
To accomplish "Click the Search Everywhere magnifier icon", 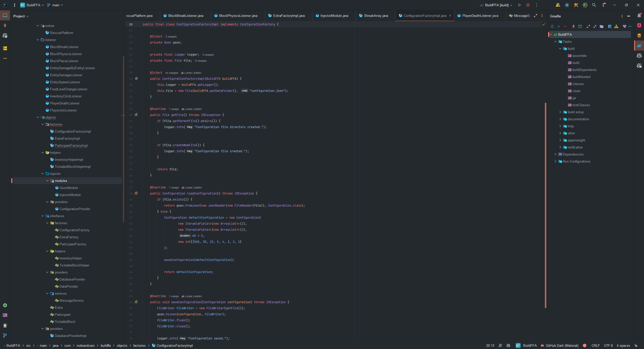I will click(x=594, y=5).
